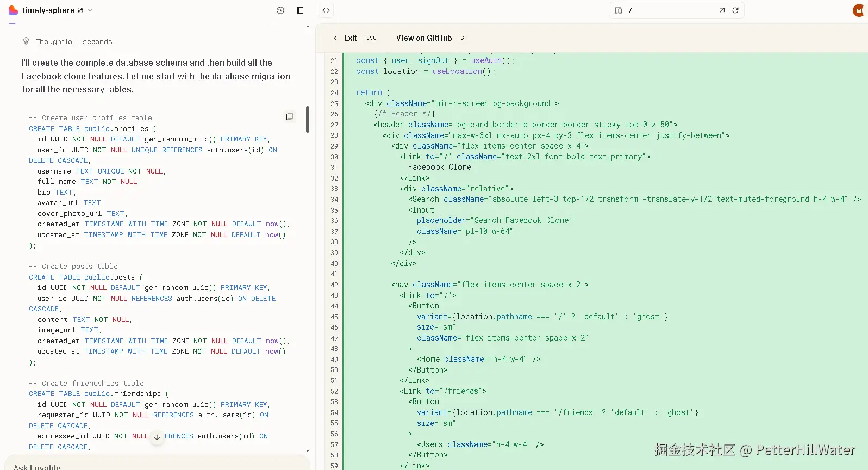Click 'CREATE TABLE public.posts' line
The height and width of the screenshot is (470, 868).
86,277
